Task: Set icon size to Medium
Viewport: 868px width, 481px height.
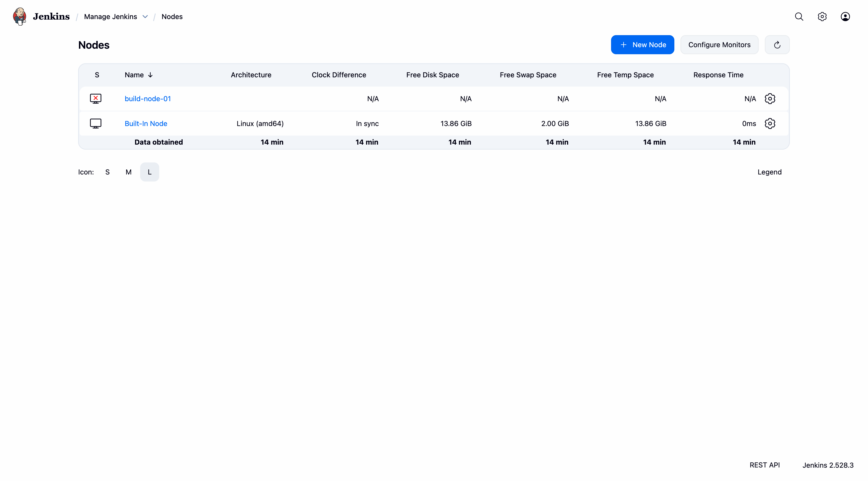Action: point(128,172)
